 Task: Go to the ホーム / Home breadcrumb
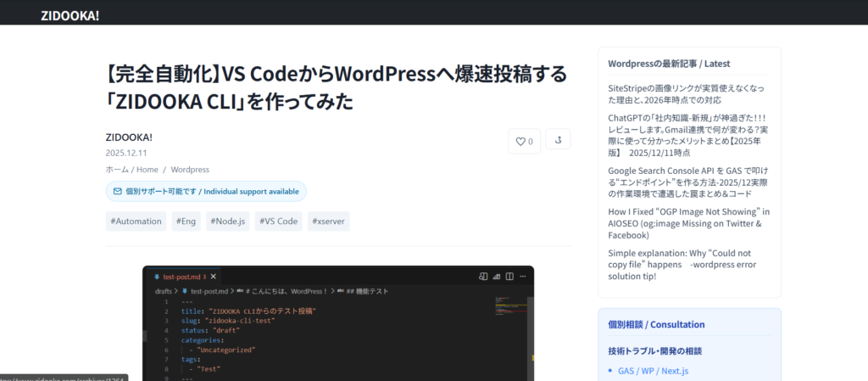pyautogui.click(x=131, y=170)
